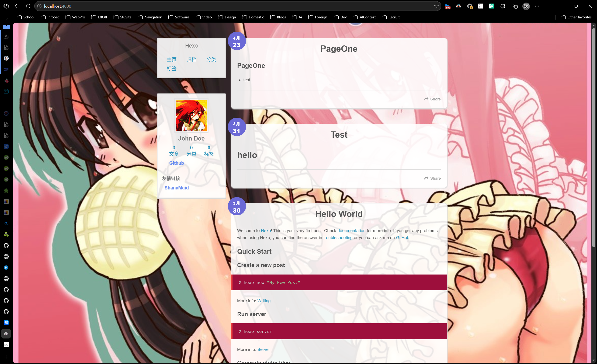
Task: Click the localhost:4000 address bar
Action: 218,6
